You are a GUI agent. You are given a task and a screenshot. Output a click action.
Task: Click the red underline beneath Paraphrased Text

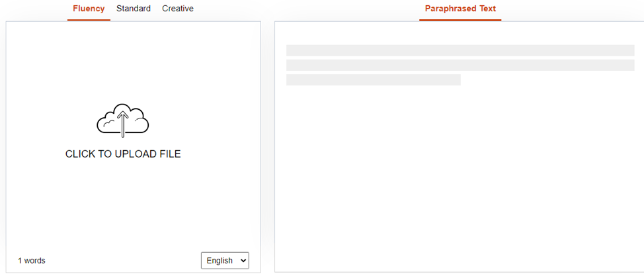pos(460,20)
